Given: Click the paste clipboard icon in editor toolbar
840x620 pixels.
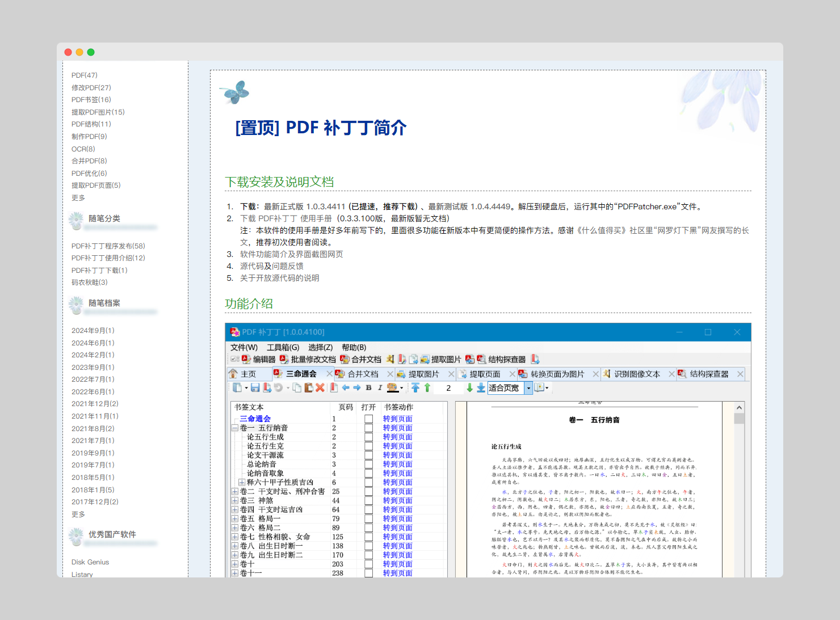Looking at the screenshot, I should (309, 387).
